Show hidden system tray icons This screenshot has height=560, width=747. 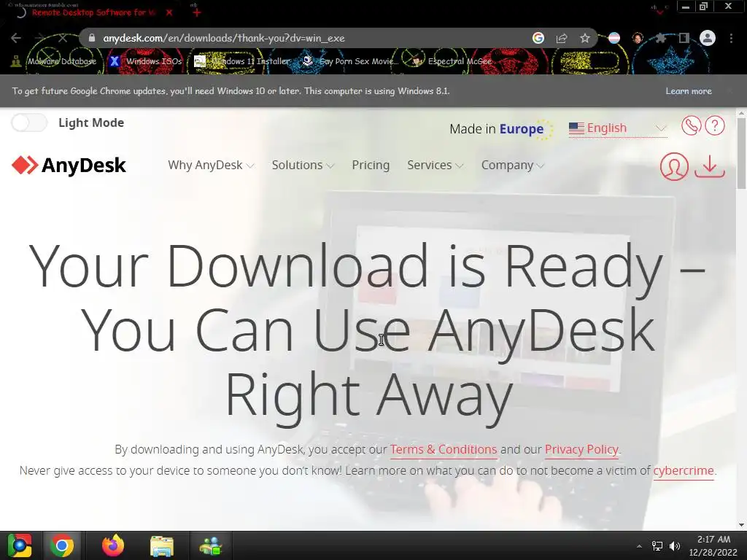[x=639, y=546]
